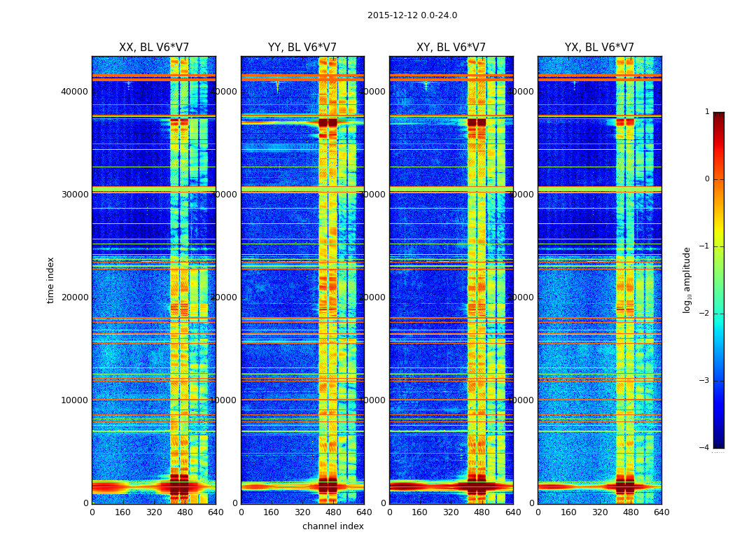Click colorbar tick label "−1"
The image size is (735, 560).
(704, 246)
